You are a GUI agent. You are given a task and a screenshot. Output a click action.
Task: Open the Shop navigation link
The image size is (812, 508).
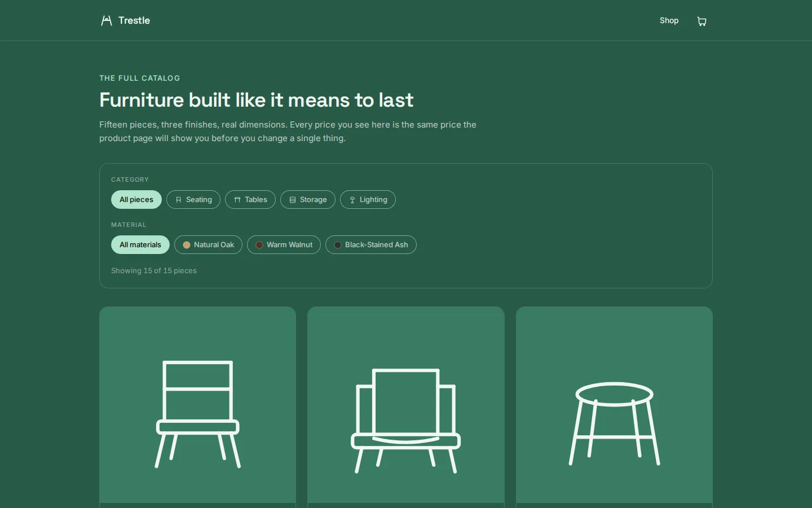coord(669,20)
